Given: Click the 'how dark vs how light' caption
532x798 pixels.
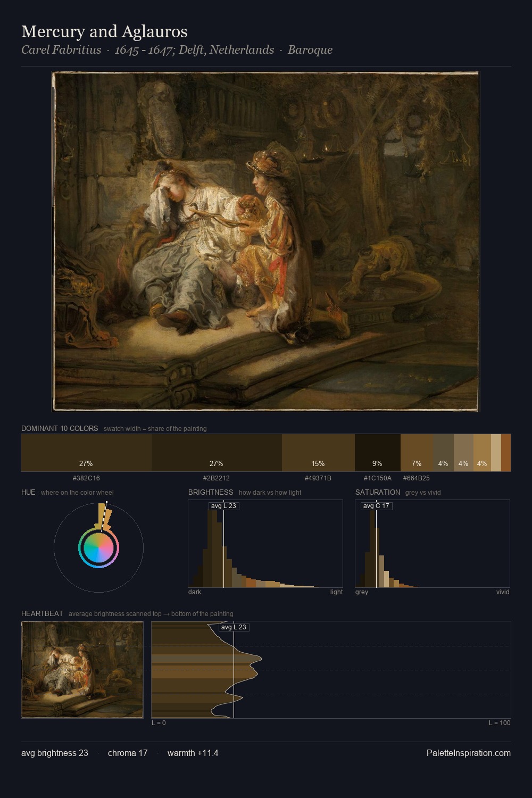Looking at the screenshot, I should coord(270,493).
